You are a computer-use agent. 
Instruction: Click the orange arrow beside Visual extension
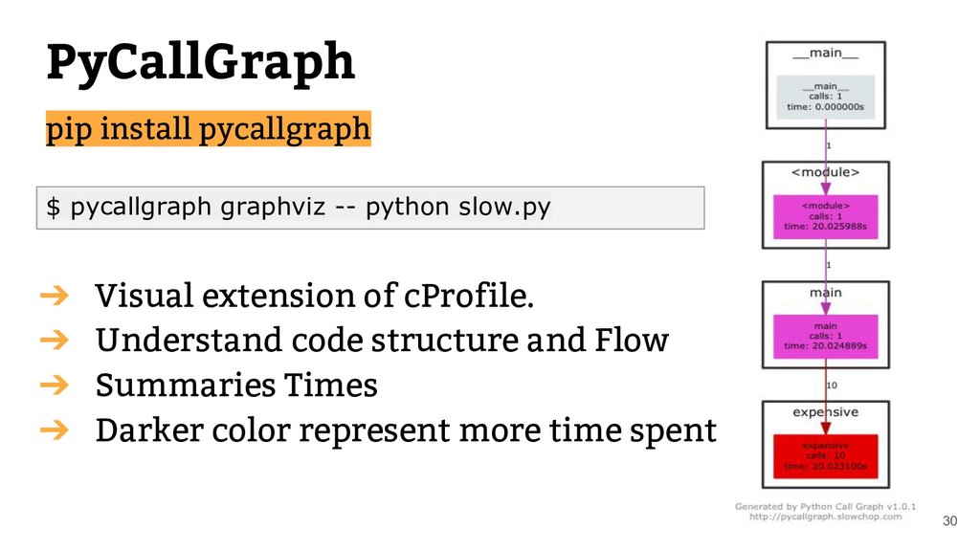55,295
